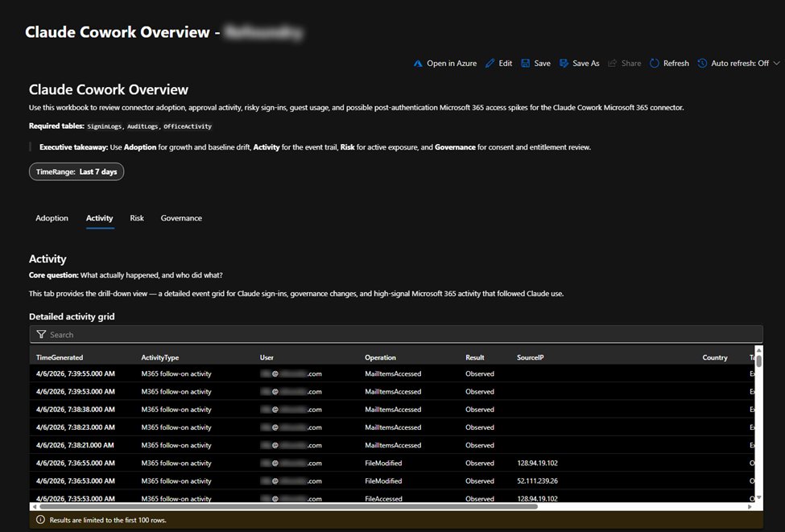The image size is (785, 532).
Task: Click source IP 52.111.239.26
Action: click(x=537, y=481)
